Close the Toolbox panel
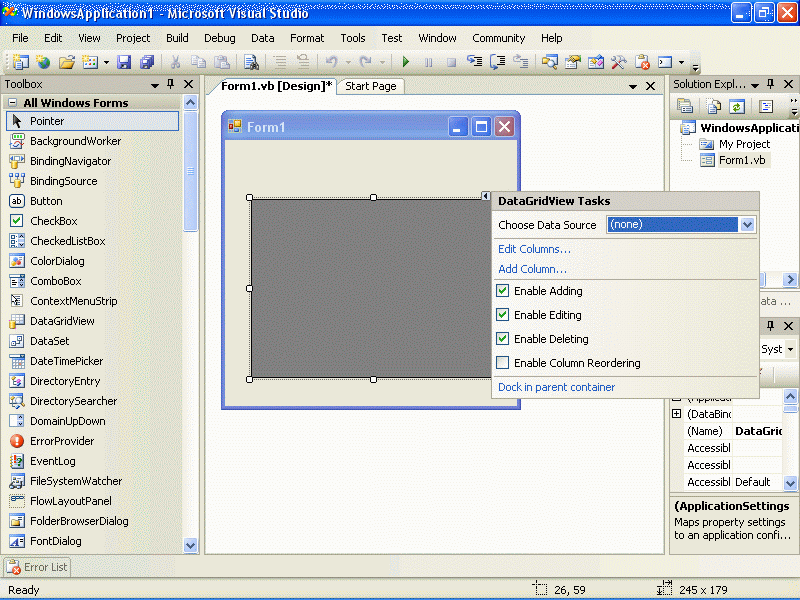 pos(188,84)
